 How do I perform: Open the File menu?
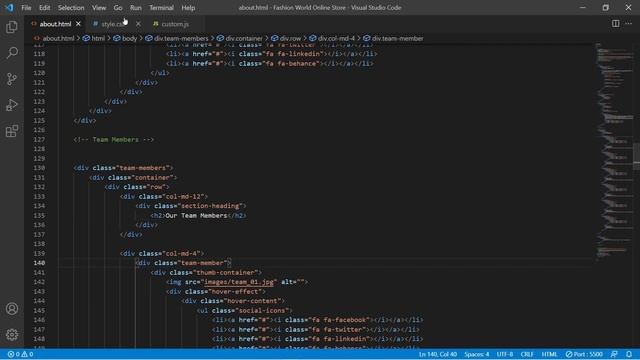[x=26, y=8]
